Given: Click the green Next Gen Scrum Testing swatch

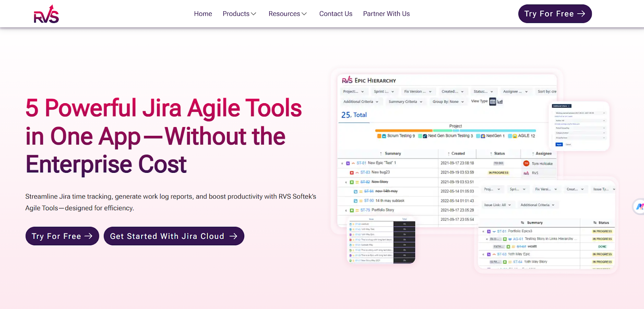Looking at the screenshot, I should point(420,136).
